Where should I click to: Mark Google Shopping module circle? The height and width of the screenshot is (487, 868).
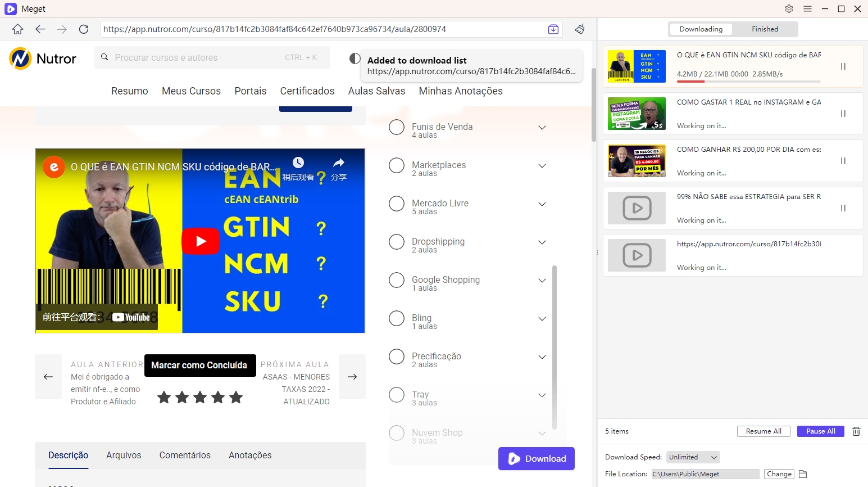click(397, 280)
